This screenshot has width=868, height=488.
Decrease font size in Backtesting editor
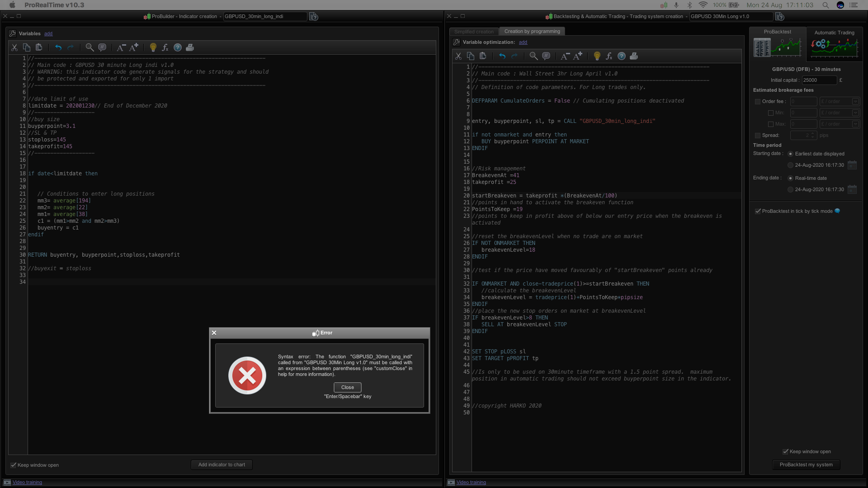tap(565, 56)
